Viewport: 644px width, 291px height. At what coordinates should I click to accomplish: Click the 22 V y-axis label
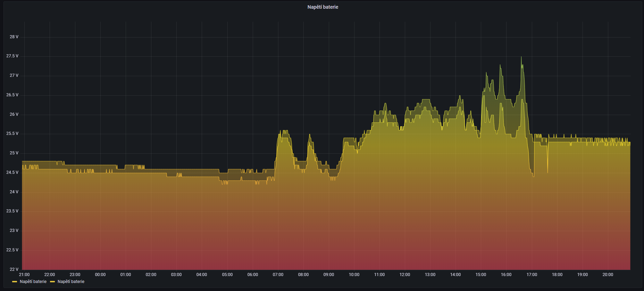[14, 269]
